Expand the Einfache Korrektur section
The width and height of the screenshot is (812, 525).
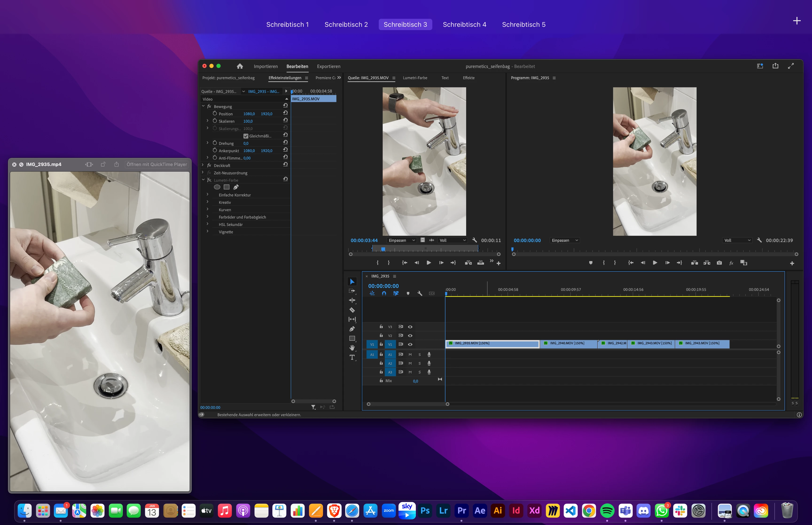[x=207, y=195]
